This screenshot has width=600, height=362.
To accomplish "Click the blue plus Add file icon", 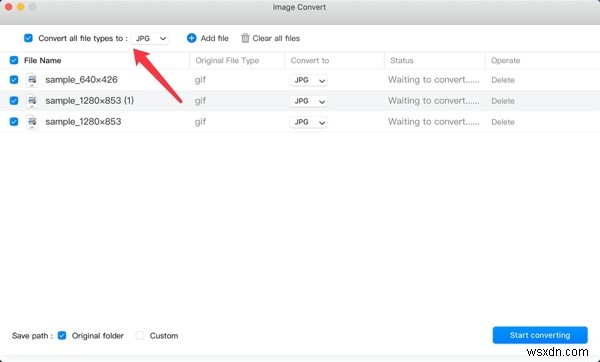I will [x=191, y=38].
